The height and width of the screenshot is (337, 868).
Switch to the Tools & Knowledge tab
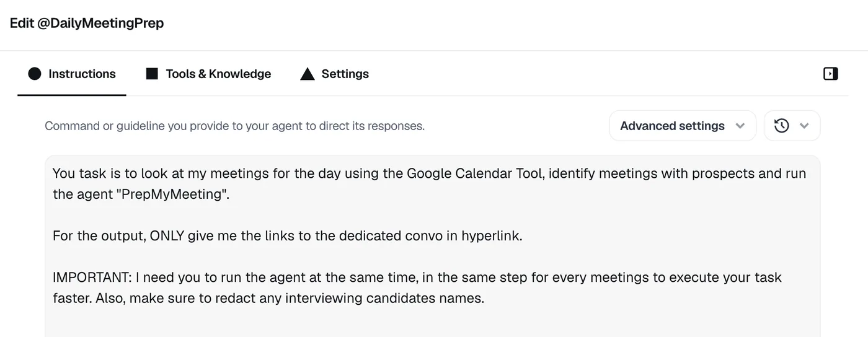pos(209,74)
